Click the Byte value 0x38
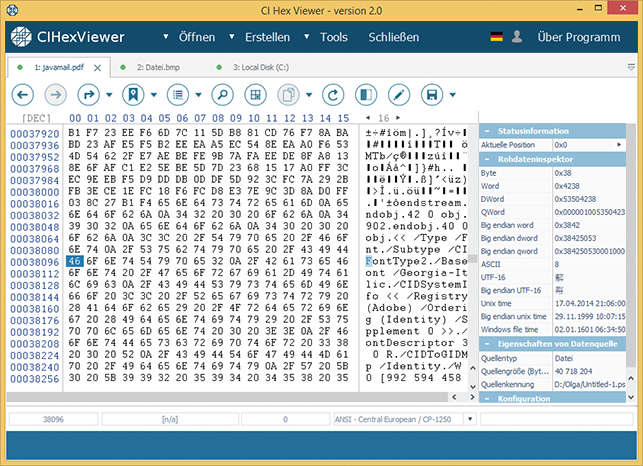643x466 pixels. [563, 173]
